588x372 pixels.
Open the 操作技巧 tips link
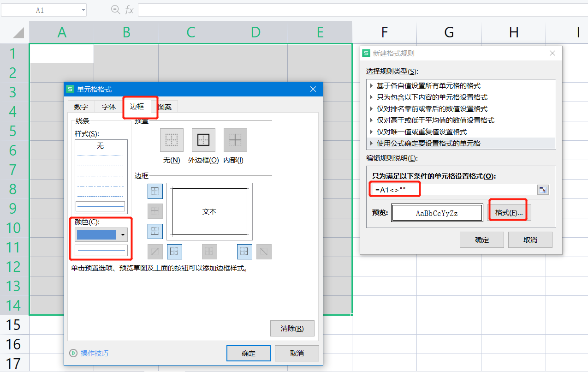(95, 353)
